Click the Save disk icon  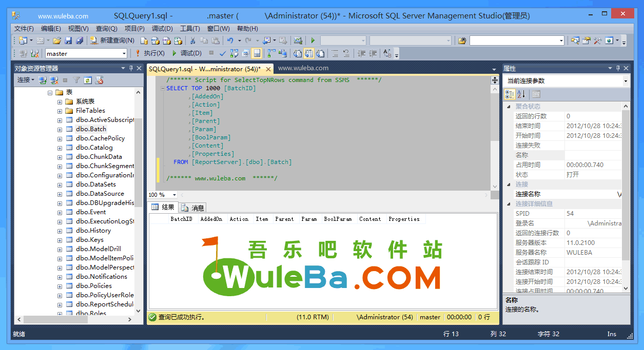click(68, 40)
